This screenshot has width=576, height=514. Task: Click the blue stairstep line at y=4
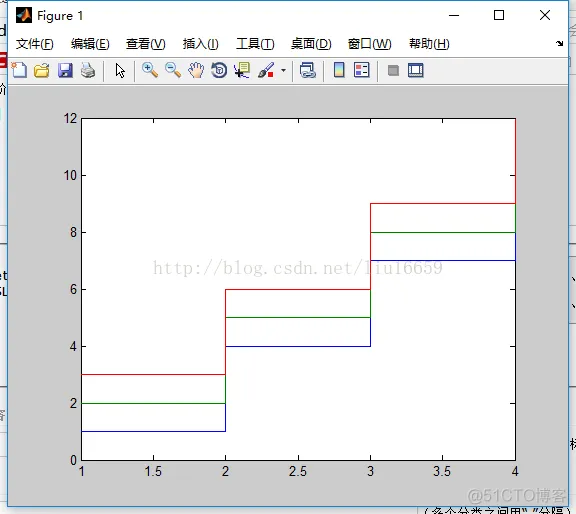(x=298, y=346)
